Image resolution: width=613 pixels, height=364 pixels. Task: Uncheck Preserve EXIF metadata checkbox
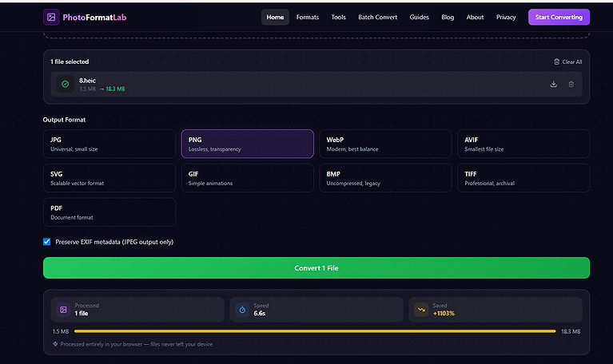(x=47, y=242)
